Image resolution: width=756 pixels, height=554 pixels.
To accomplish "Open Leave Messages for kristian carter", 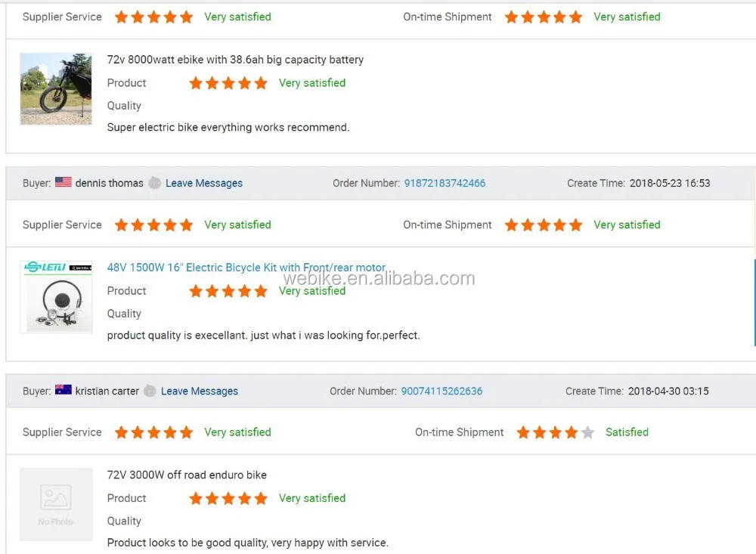I will point(200,391).
